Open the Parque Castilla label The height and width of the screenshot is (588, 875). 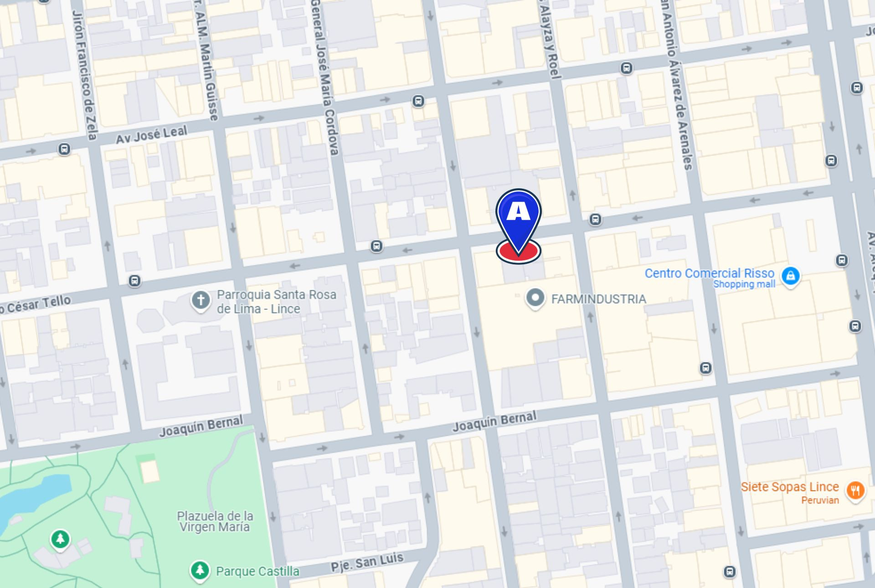click(x=257, y=571)
